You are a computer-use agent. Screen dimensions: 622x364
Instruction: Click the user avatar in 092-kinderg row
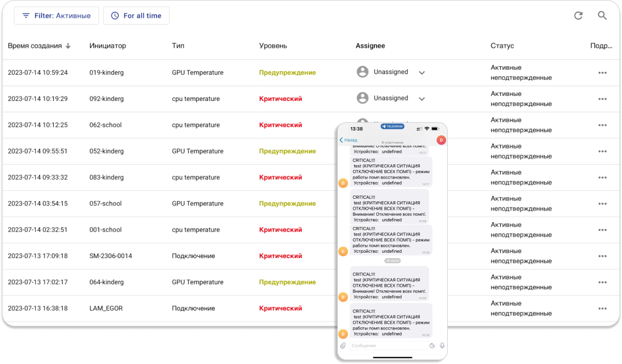pos(363,98)
